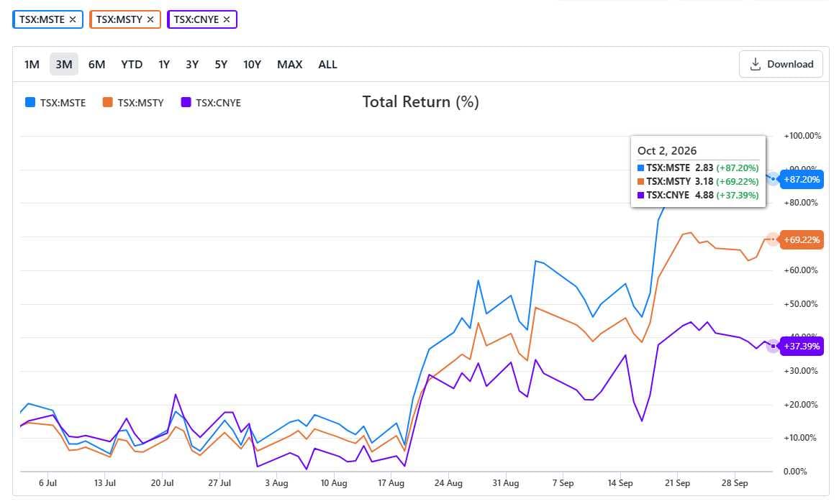Viewport: 839px width, 504px height.
Task: Click the TSX:MSTE legend label
Action: coord(63,103)
